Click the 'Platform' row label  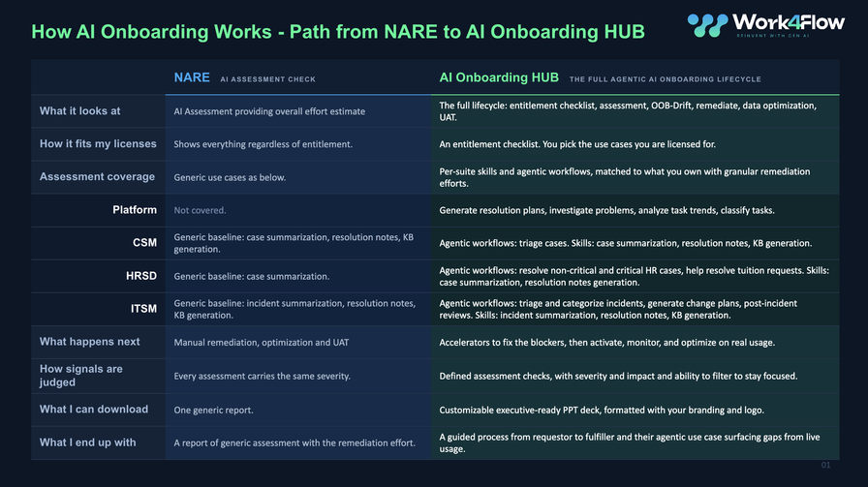pos(135,210)
